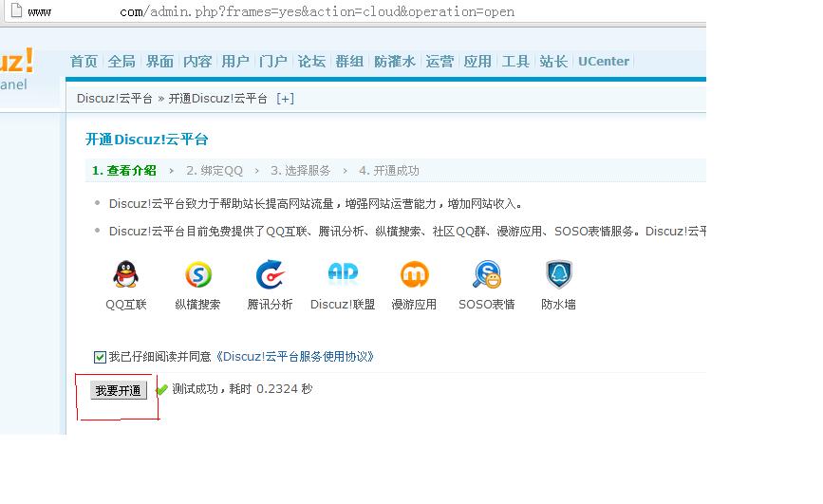Click the SOSO表情 label

click(x=487, y=305)
